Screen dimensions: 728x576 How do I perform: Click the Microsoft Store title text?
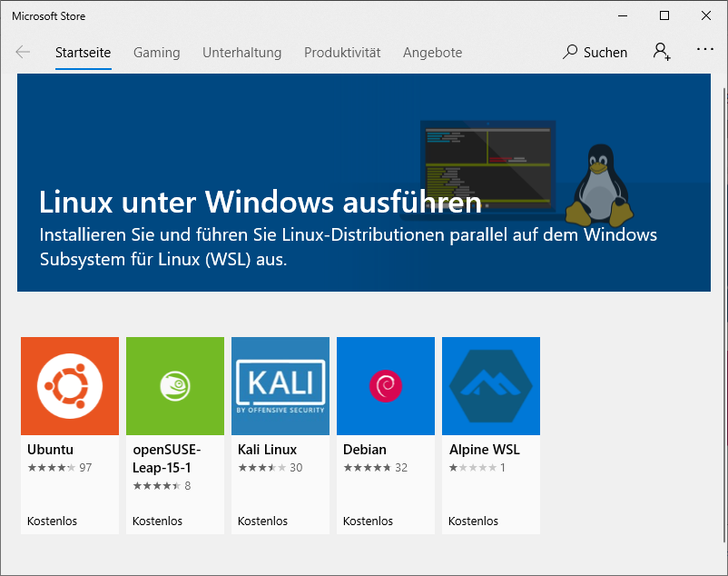click(x=49, y=16)
